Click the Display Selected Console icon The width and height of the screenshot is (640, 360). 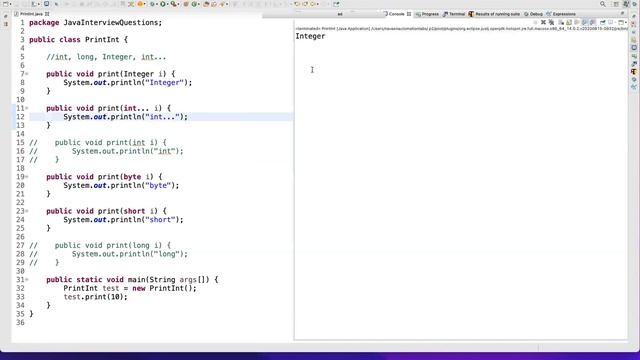tap(611, 22)
